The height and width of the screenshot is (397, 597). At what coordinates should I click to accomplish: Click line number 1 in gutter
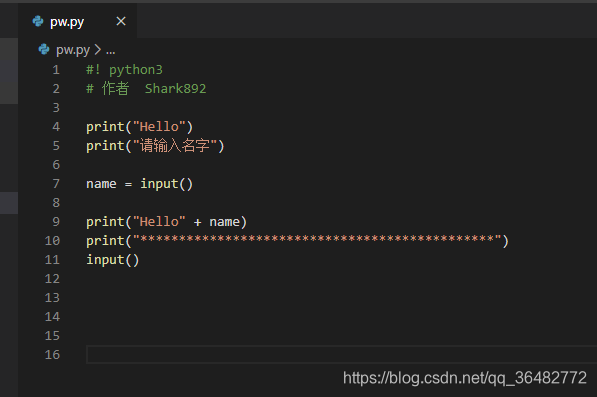(56, 70)
